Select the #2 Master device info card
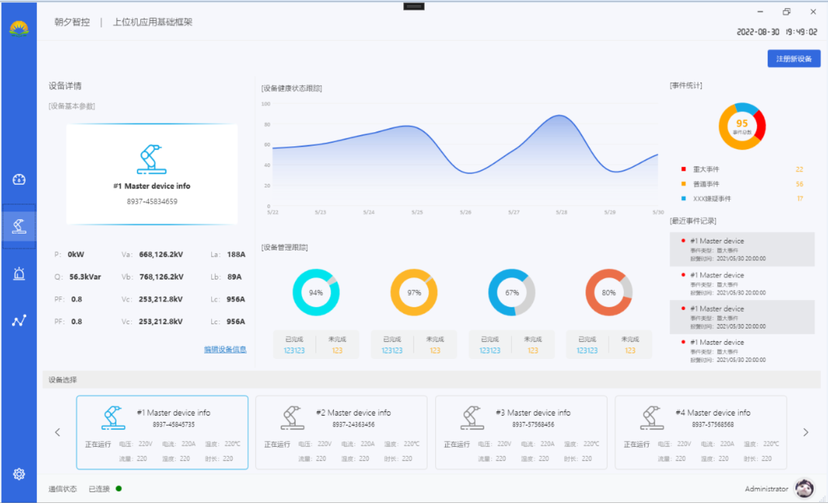Image resolution: width=828 pixels, height=504 pixels. point(341,433)
